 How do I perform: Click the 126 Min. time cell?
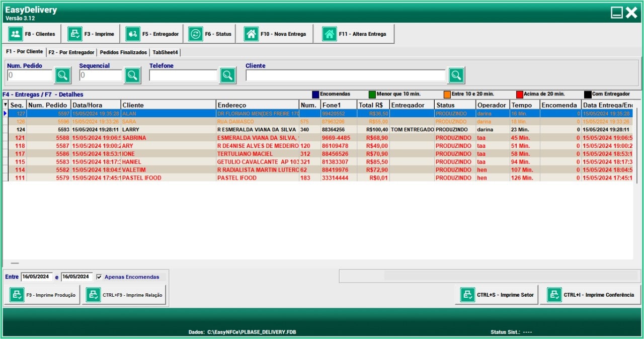(525, 178)
